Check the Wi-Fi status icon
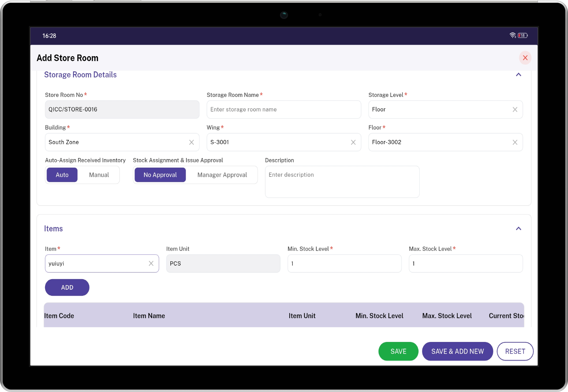 pos(513,36)
